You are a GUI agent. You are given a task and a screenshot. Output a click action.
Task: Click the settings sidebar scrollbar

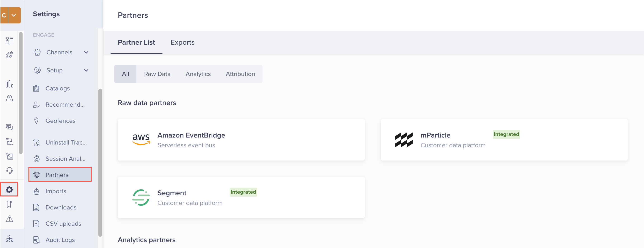pyautogui.click(x=100, y=162)
